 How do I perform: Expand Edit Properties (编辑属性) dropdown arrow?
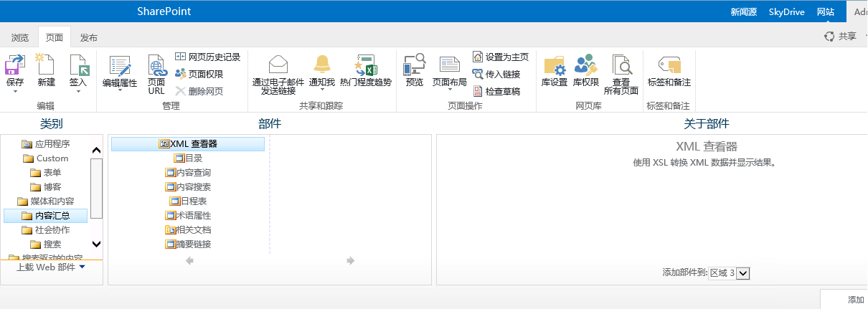(120, 92)
